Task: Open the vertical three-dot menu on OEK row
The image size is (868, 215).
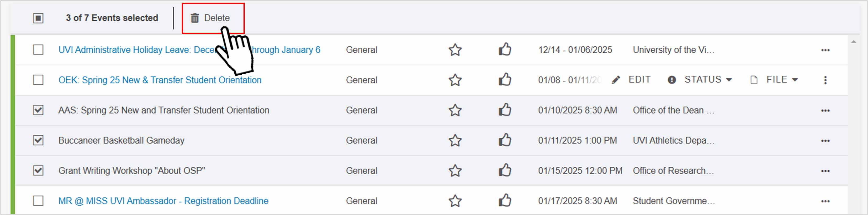Action: (826, 79)
